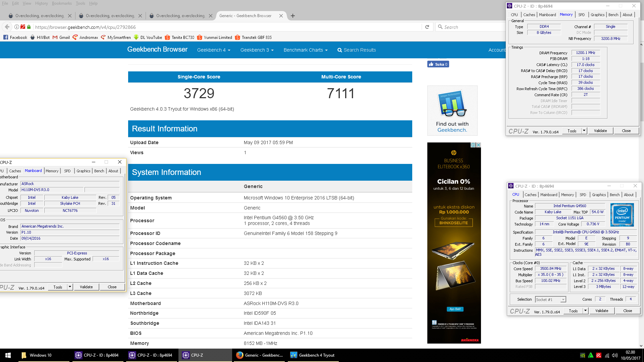Open Windows Start menu
This screenshot has height=362, width=644.
pyautogui.click(x=8, y=355)
